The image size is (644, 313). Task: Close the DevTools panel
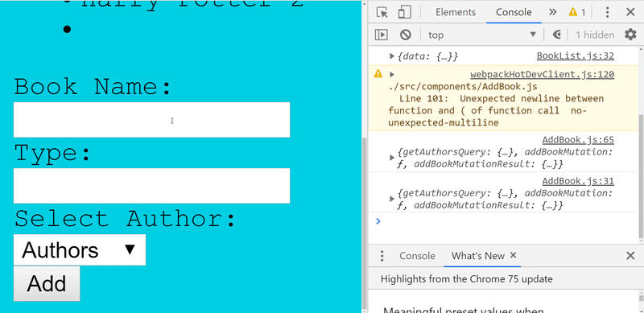630,12
